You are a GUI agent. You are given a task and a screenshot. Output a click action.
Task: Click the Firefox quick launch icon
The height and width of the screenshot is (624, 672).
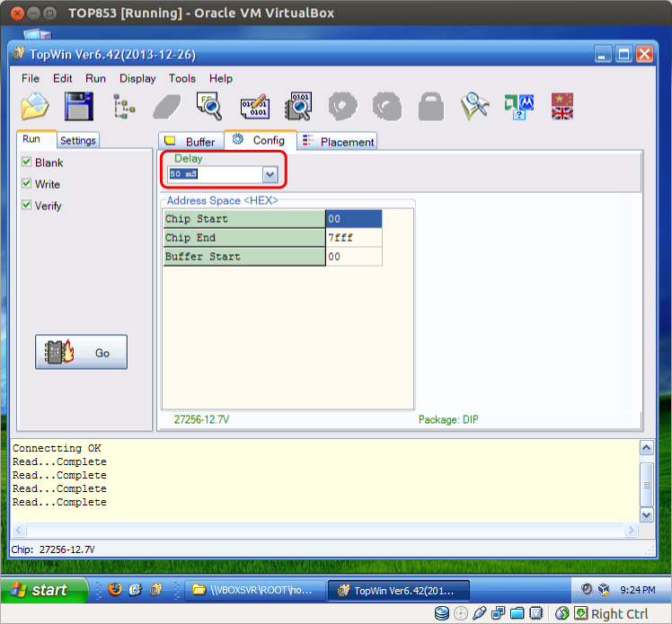tap(115, 590)
